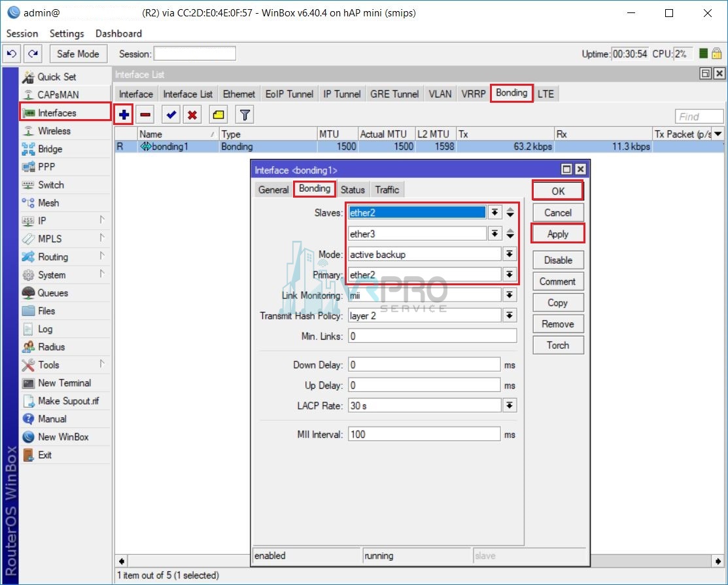Open Files in sidebar
Screen dimensions: 728x585
pos(65,311)
